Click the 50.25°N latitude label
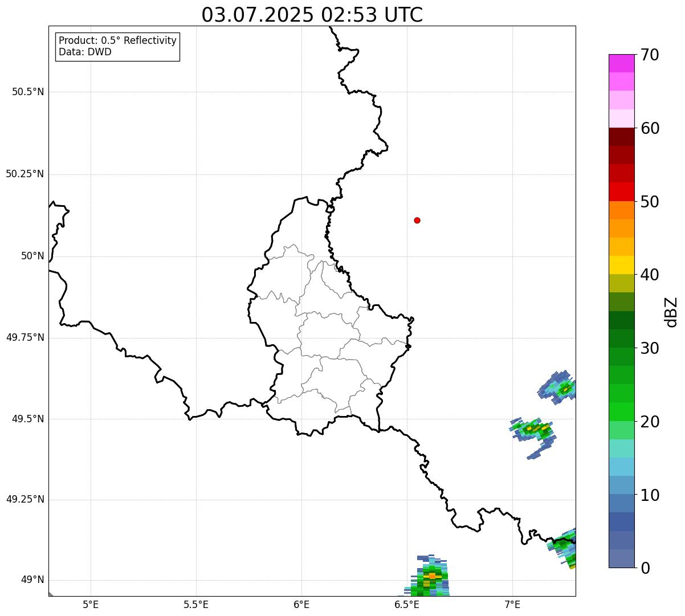The width and height of the screenshot is (685, 616). tap(25, 174)
